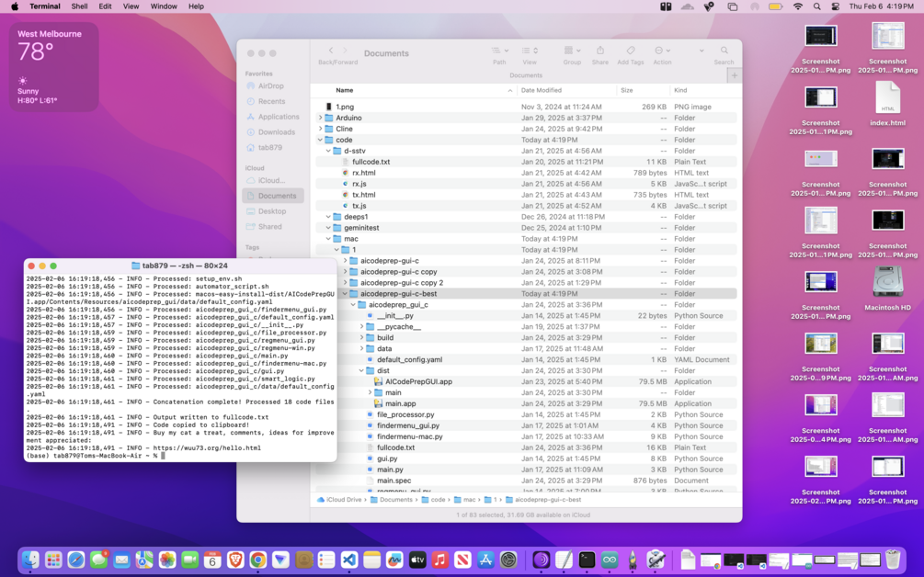Open the West Melbourne weather widget
This screenshot has height=577, width=924.
pyautogui.click(x=53, y=66)
